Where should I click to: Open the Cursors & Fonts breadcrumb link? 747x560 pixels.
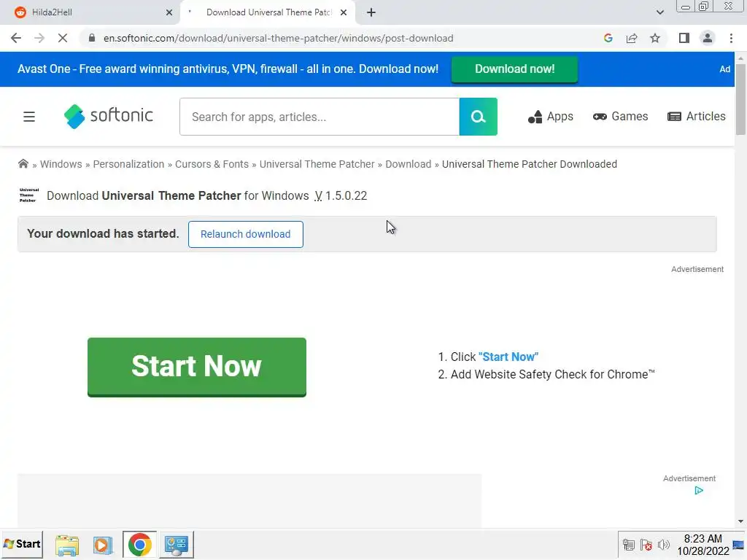pyautogui.click(x=212, y=164)
